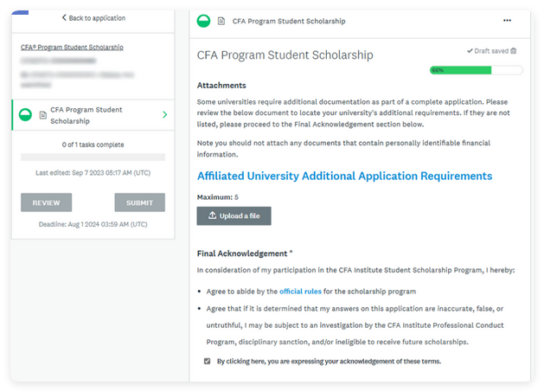Click the document icon in sidebar task row
The image size is (544, 392).
click(x=43, y=115)
